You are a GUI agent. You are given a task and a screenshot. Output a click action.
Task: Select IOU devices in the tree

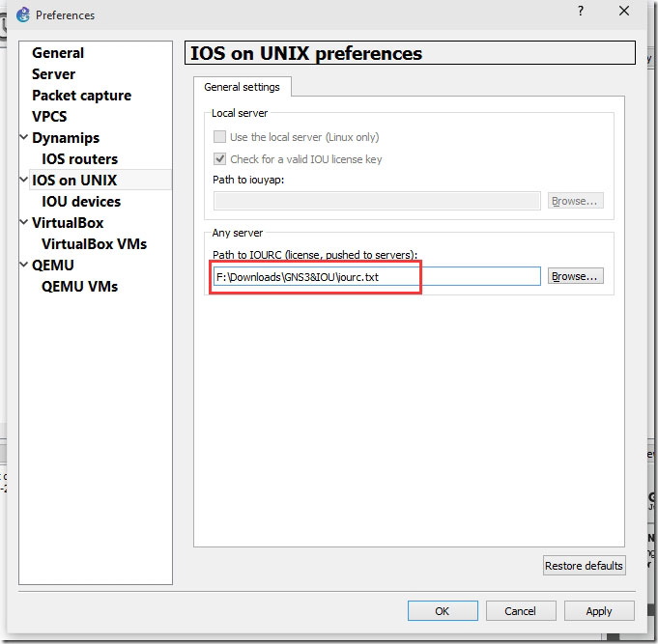[81, 202]
